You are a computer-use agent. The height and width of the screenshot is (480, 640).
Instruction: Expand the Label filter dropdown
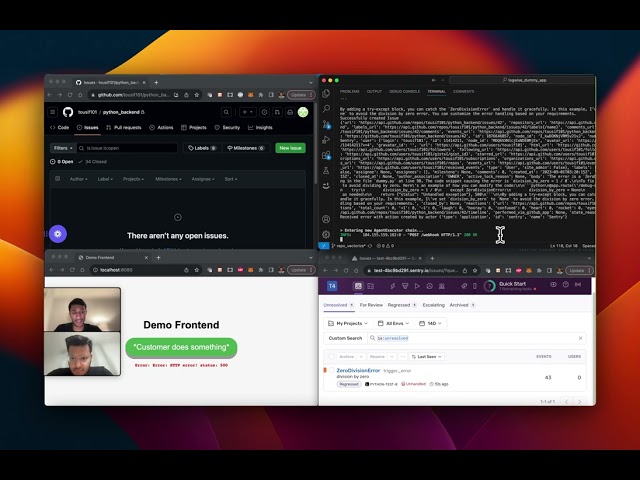point(105,179)
